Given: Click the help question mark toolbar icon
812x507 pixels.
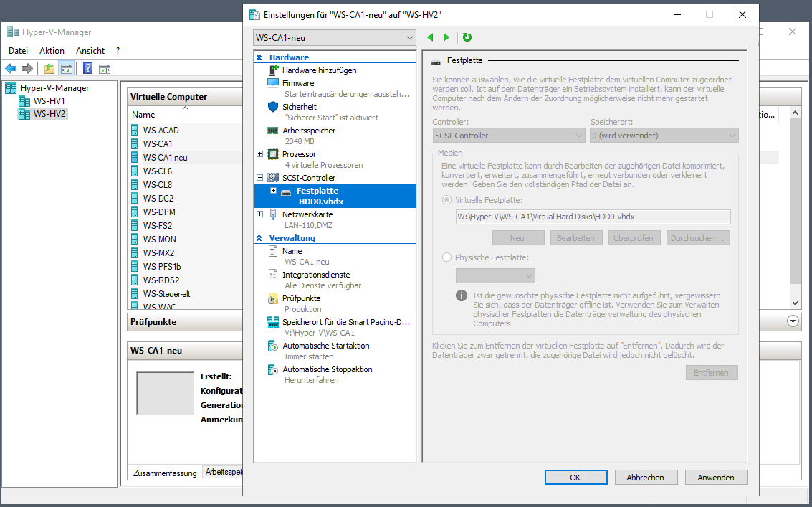Looking at the screenshot, I should [x=88, y=68].
